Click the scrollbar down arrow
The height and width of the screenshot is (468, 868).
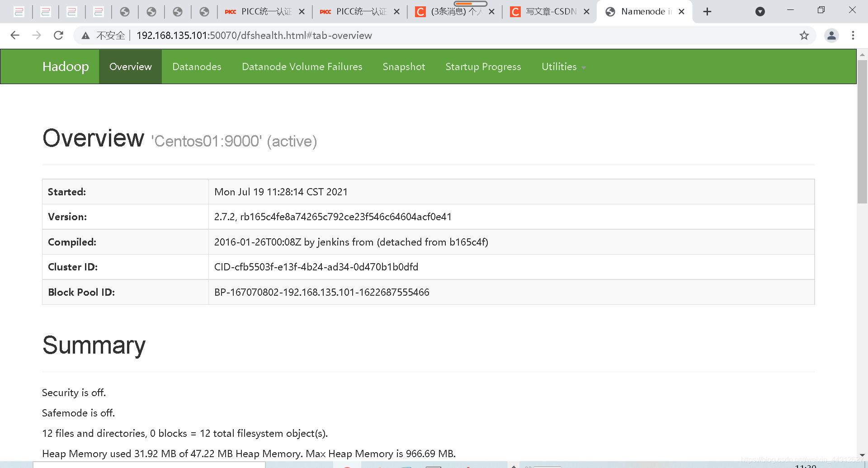[862, 455]
